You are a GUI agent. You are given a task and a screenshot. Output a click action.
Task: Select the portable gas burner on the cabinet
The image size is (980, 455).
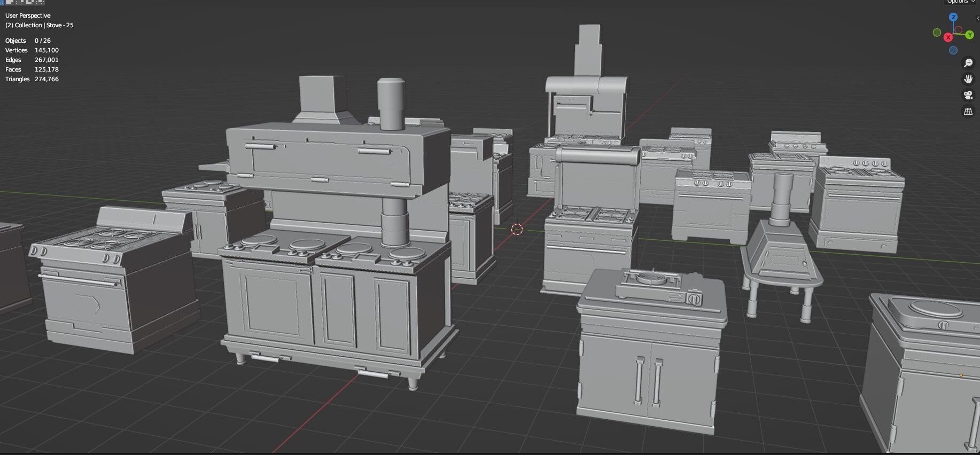click(x=659, y=287)
